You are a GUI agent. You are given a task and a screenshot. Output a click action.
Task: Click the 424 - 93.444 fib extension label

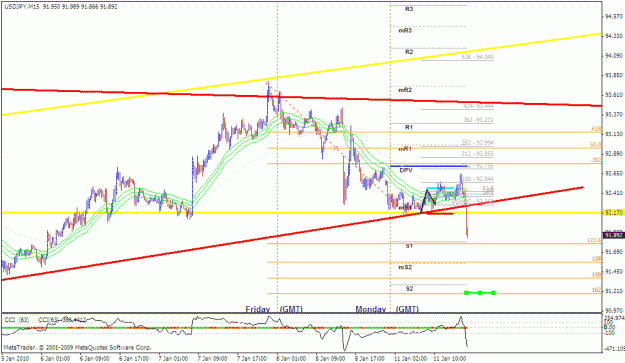478,106
